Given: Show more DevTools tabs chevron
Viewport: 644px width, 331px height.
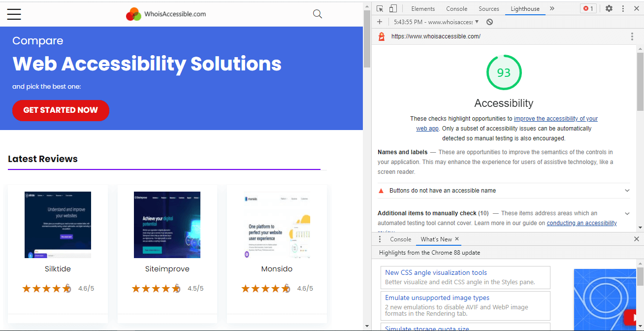Looking at the screenshot, I should click(552, 9).
